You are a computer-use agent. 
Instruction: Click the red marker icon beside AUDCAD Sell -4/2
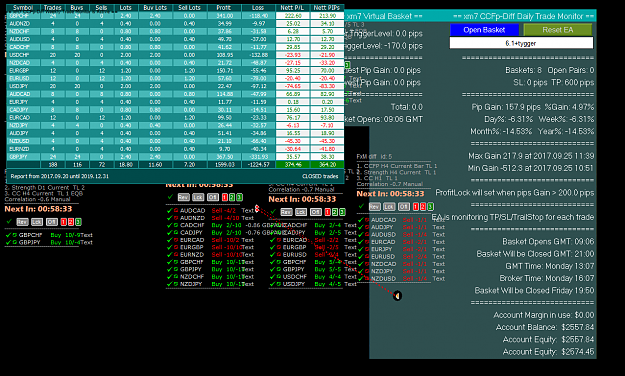click(x=257, y=208)
